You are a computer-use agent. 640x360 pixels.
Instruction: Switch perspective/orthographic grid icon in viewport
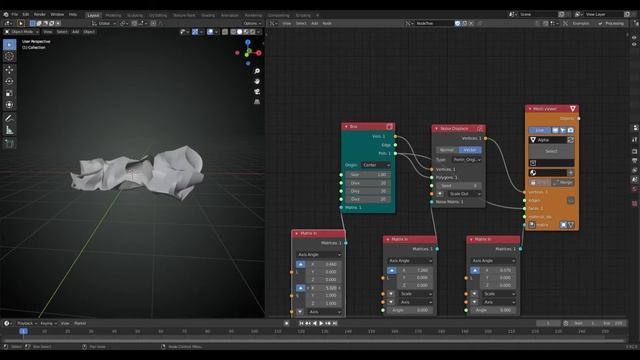coord(257,102)
